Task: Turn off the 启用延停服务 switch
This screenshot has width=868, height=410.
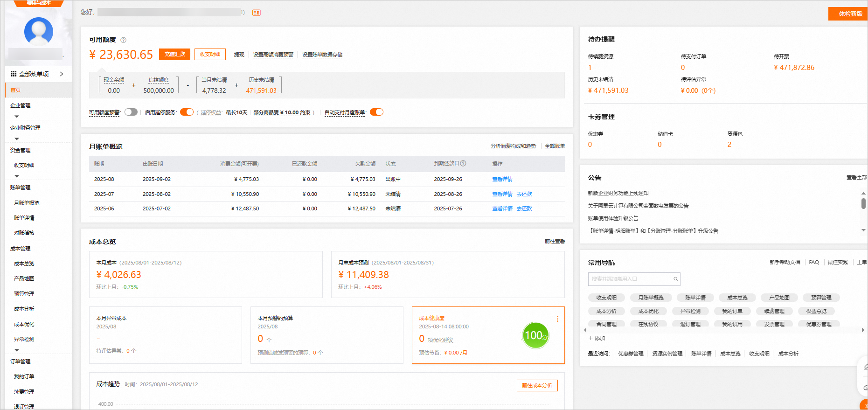Action: click(187, 112)
